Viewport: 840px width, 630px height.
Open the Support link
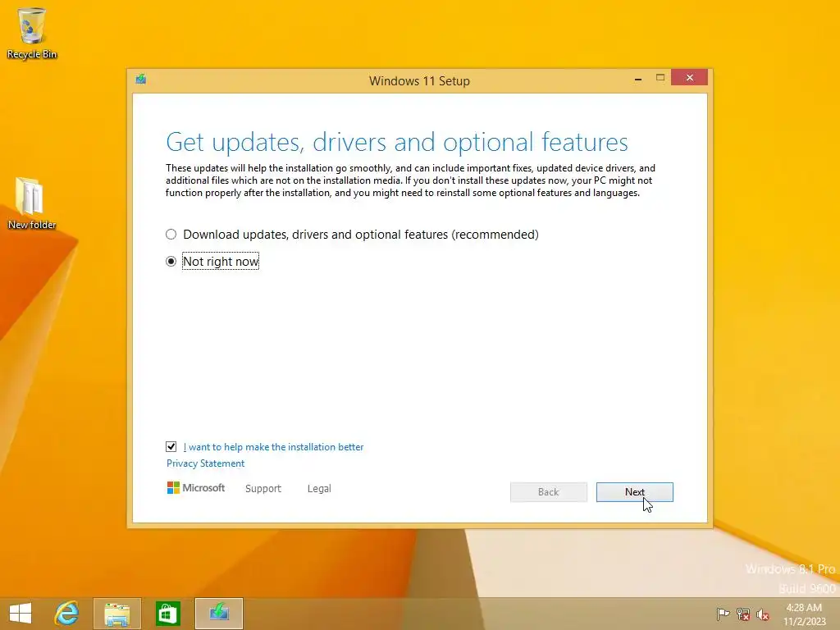tap(263, 489)
